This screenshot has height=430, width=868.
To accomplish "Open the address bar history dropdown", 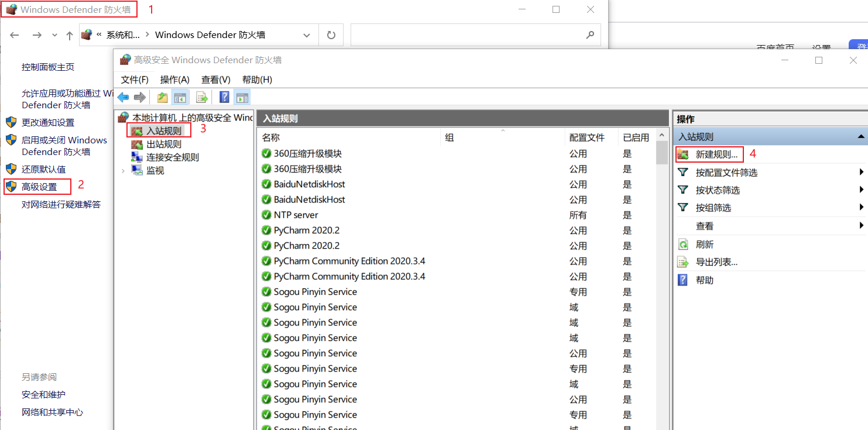I will (x=307, y=35).
